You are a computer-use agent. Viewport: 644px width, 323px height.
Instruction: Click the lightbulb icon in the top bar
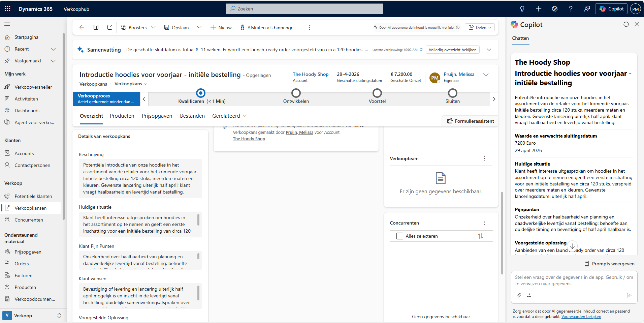(x=522, y=9)
